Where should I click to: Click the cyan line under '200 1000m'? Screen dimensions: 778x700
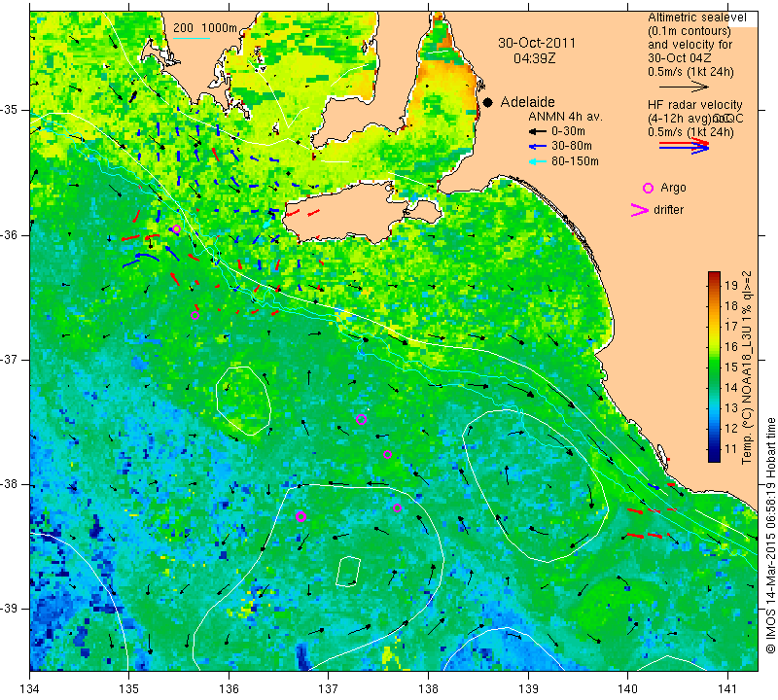point(192,38)
